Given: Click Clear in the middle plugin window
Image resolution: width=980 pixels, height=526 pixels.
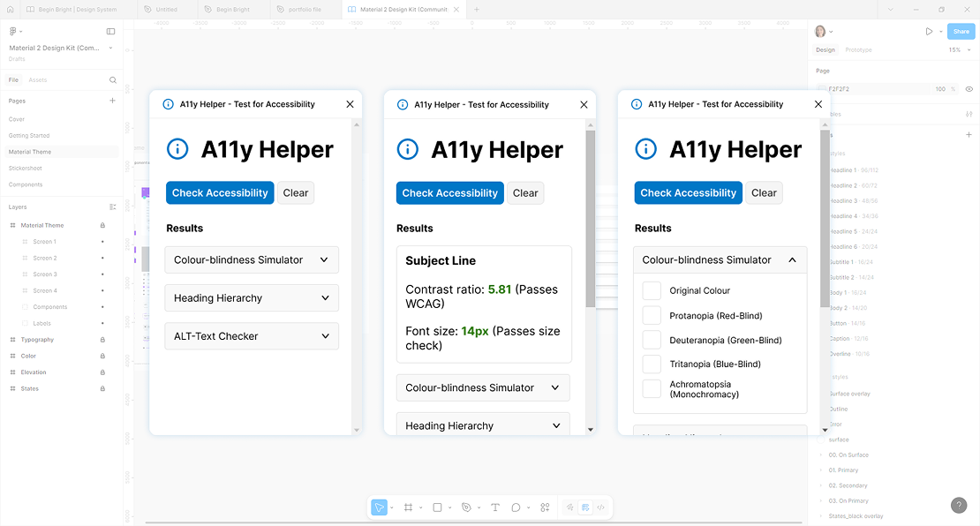Looking at the screenshot, I should 525,193.
